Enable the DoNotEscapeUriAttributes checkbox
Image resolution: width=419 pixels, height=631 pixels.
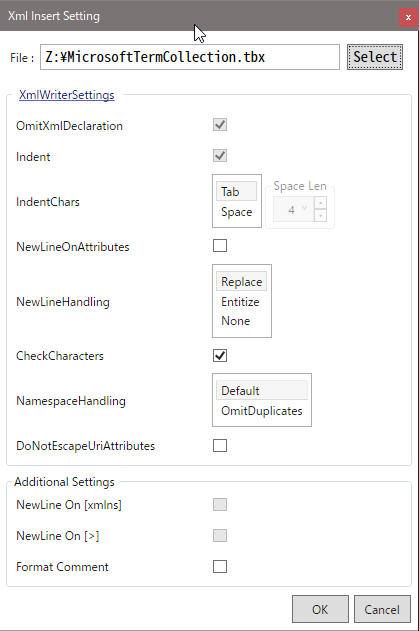coord(220,445)
